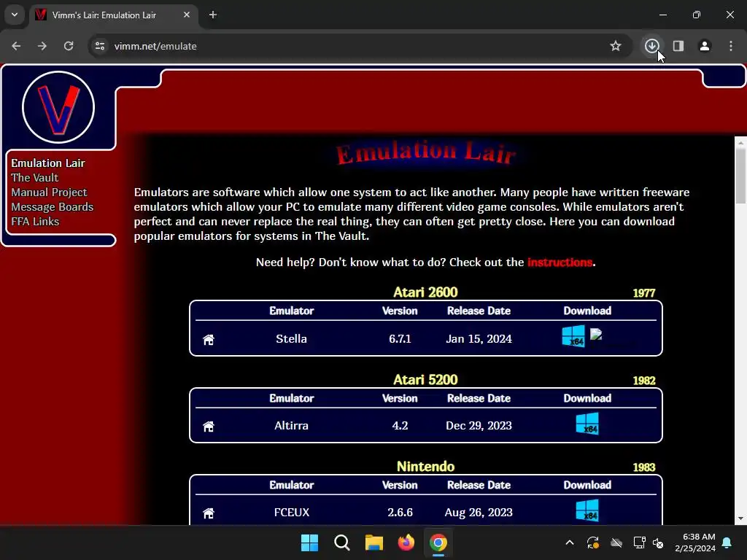Download Altirra Windows x64 build
Screen dimensions: 747x560
pyautogui.click(x=587, y=424)
